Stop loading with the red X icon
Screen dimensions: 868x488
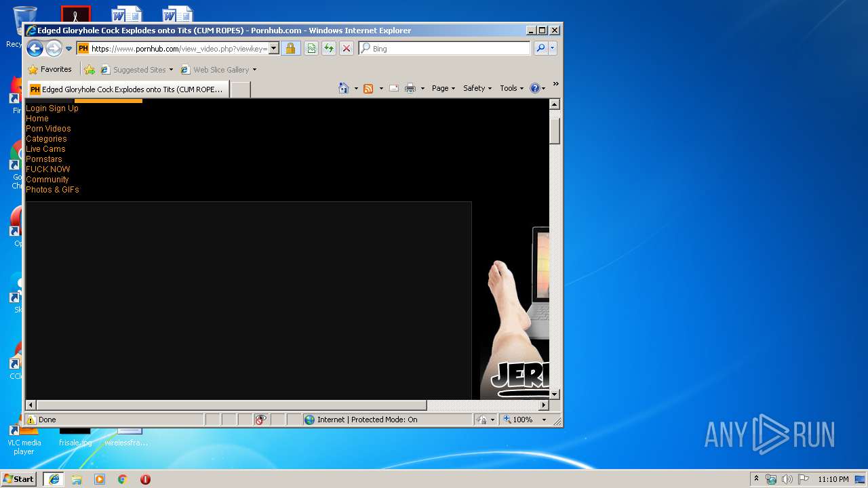click(347, 48)
